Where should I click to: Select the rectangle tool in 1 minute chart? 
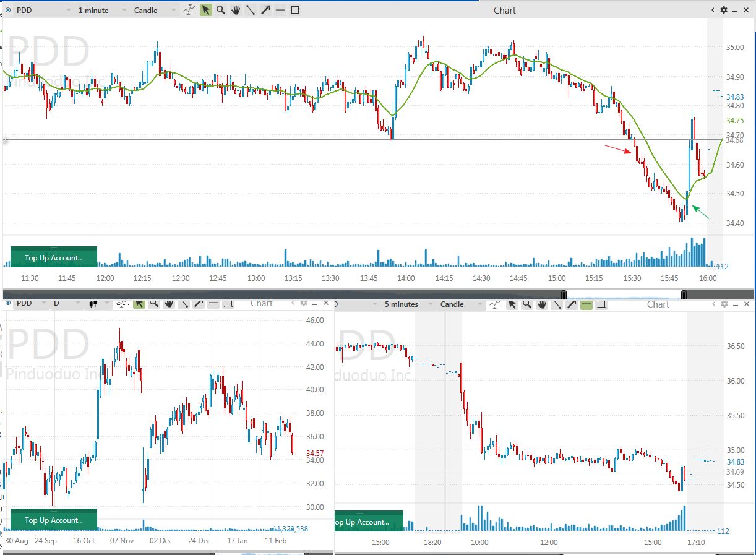(295, 10)
